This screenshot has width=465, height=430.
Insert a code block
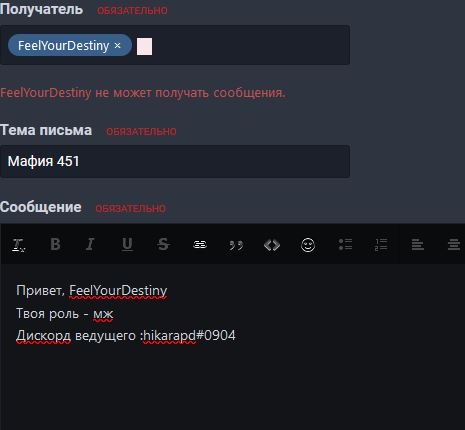(272, 245)
